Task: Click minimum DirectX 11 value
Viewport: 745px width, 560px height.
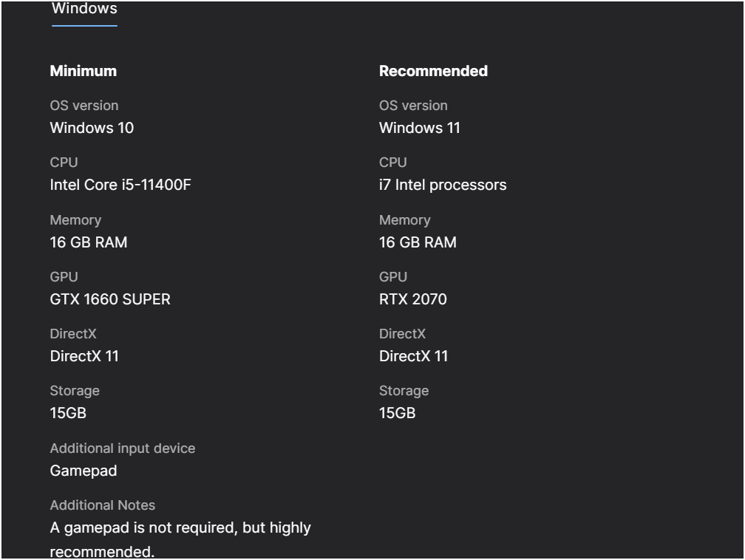Action: coord(84,356)
